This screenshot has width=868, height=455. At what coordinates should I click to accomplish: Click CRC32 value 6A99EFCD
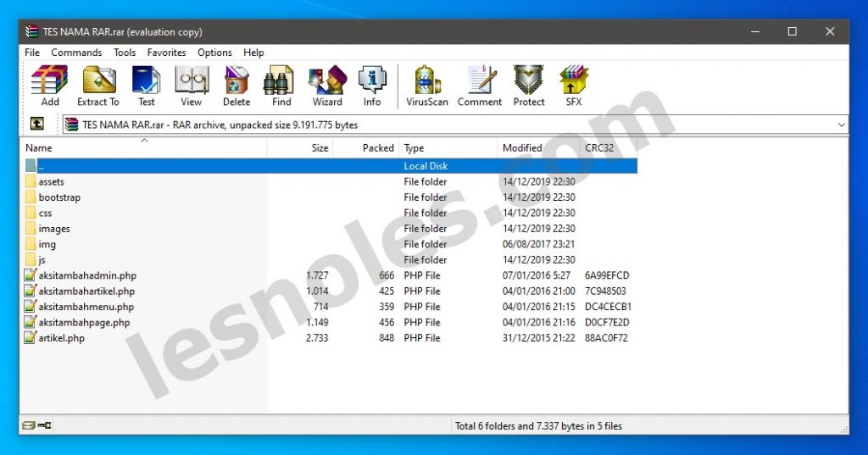[607, 275]
